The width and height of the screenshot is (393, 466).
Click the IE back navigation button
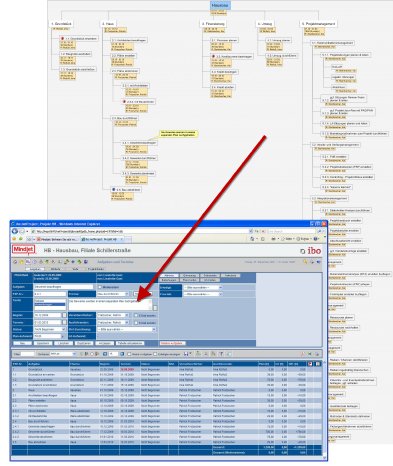(15, 231)
